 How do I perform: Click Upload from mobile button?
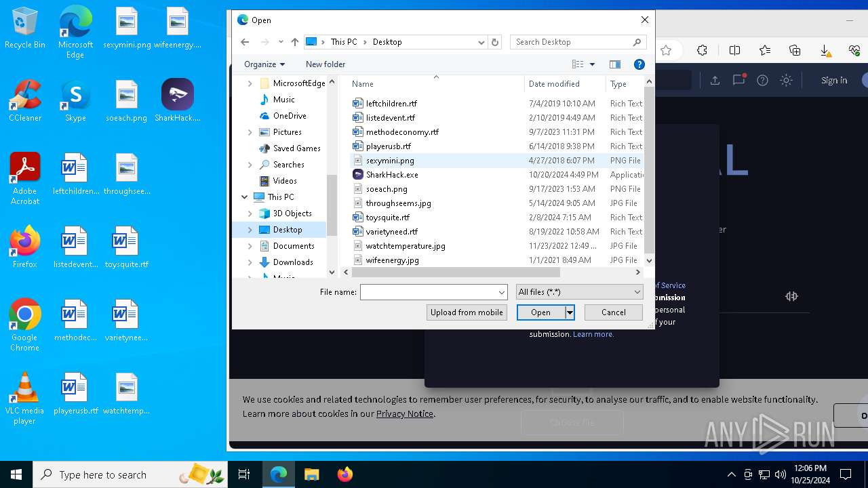point(467,312)
